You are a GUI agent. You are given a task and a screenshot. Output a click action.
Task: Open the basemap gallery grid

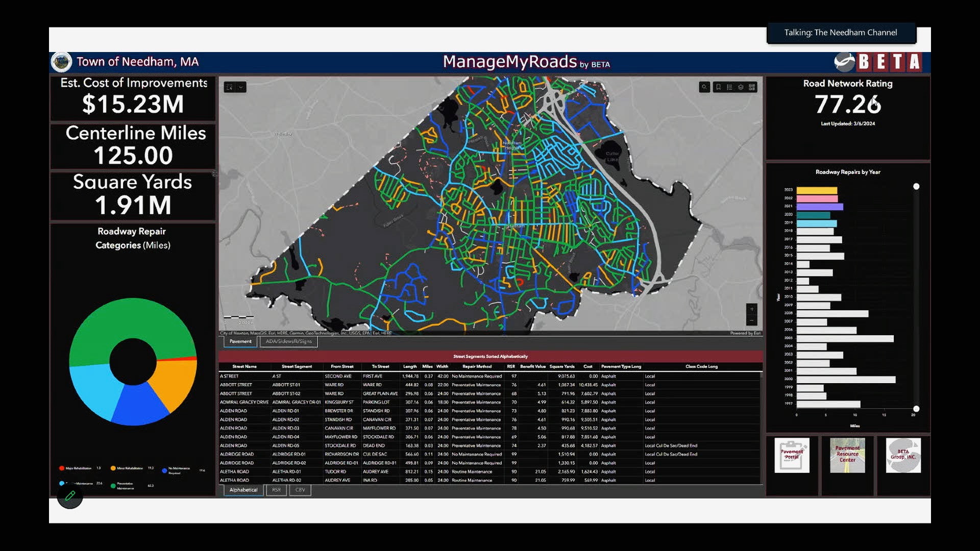[x=752, y=87]
